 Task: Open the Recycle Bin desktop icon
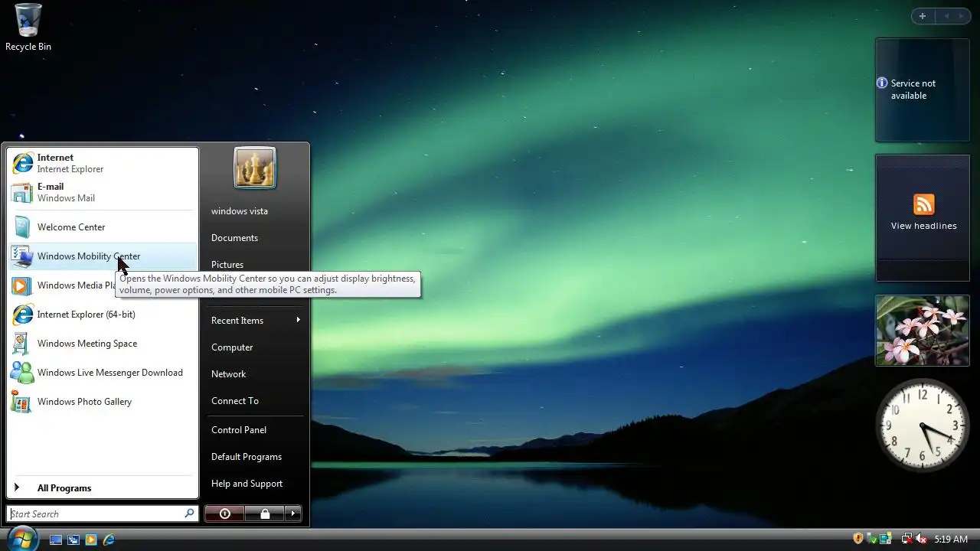28,28
